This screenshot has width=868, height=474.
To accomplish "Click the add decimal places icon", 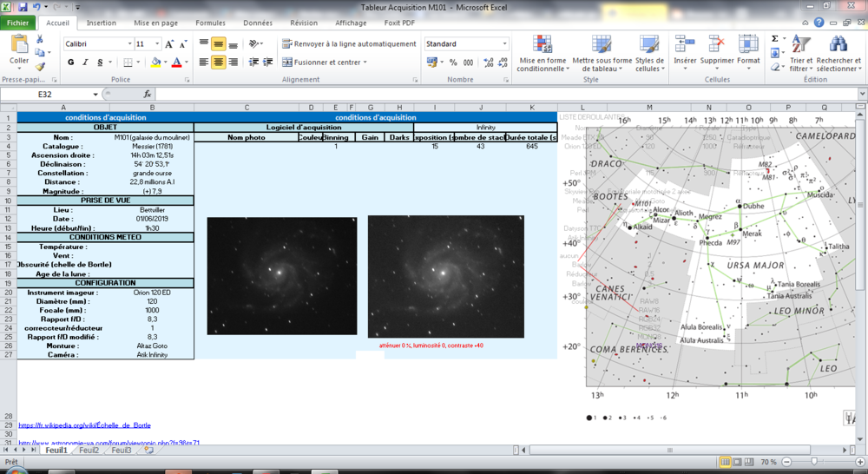I will tap(488, 63).
